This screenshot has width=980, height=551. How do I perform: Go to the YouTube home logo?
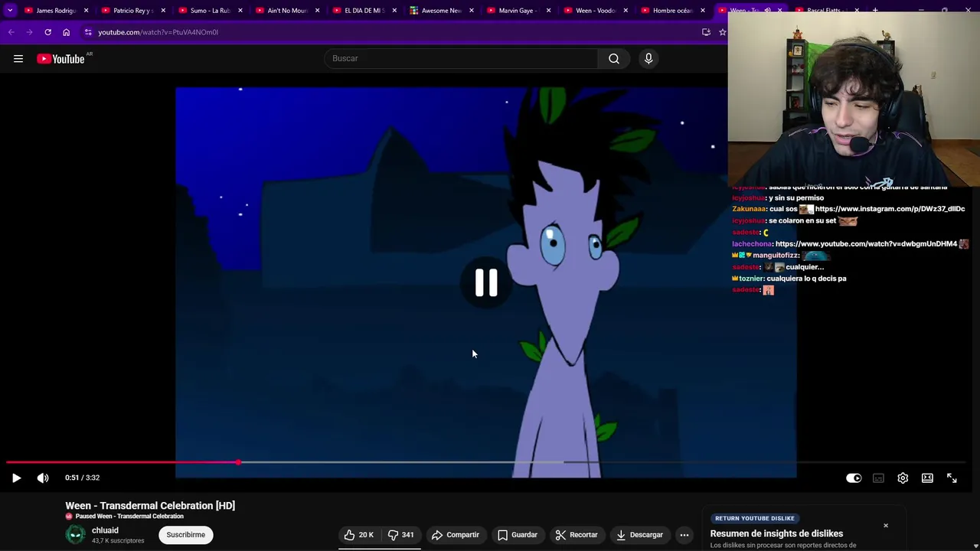(x=60, y=59)
